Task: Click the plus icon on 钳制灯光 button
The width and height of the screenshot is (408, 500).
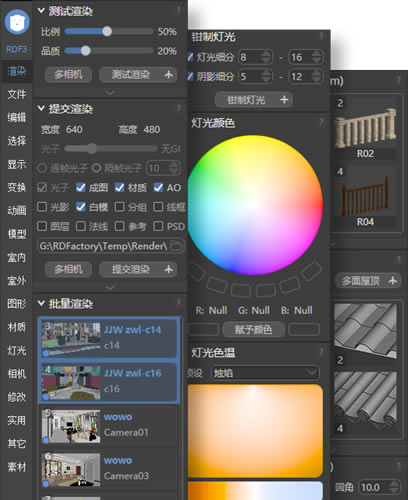Action: [x=284, y=100]
